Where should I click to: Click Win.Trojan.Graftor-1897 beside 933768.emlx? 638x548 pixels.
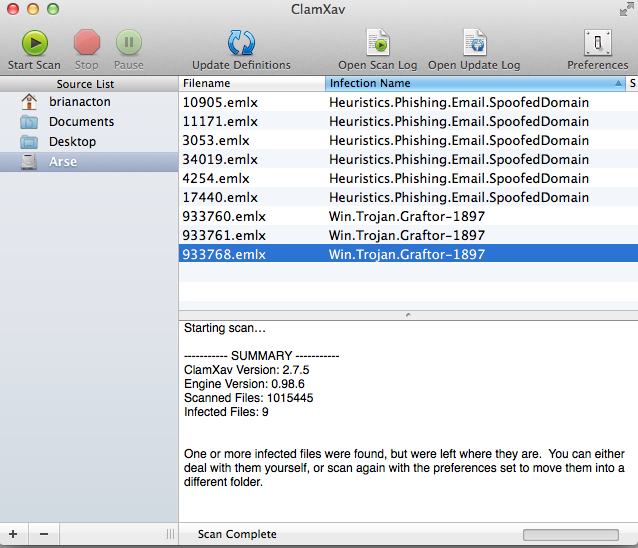click(407, 255)
